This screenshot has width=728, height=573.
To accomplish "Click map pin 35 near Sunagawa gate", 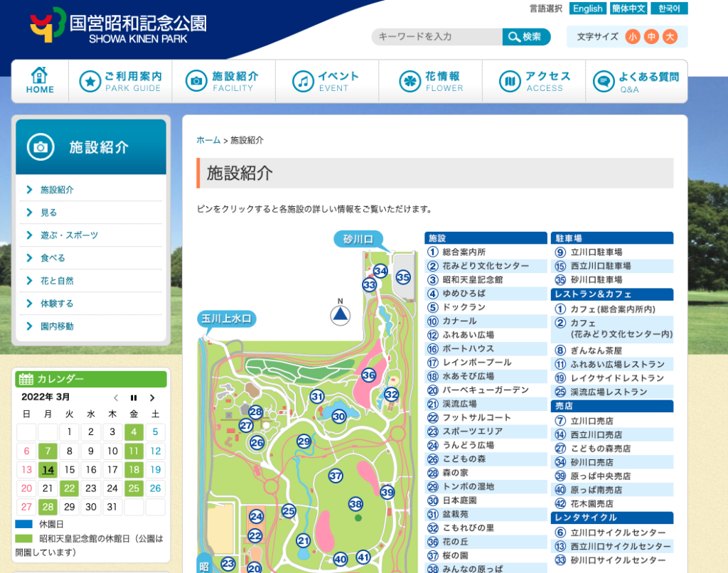I will [x=403, y=277].
